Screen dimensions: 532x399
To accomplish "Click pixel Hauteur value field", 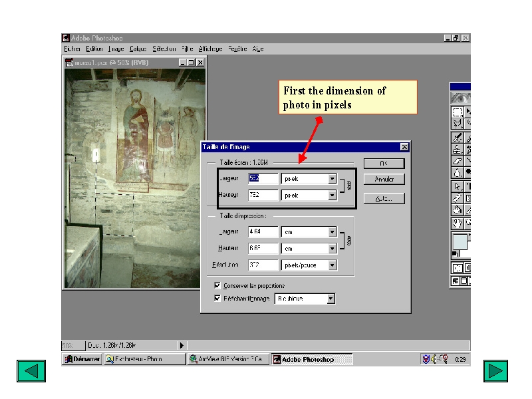I will click(263, 195).
